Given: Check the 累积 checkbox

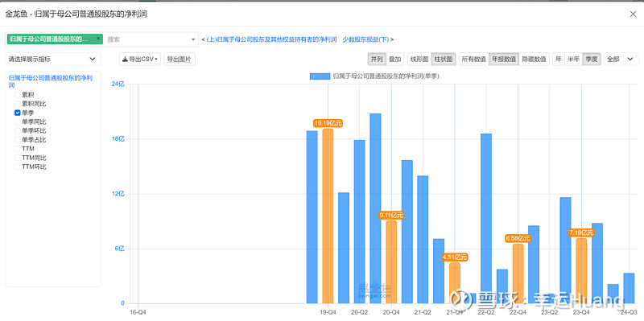Looking at the screenshot, I should point(18,95).
